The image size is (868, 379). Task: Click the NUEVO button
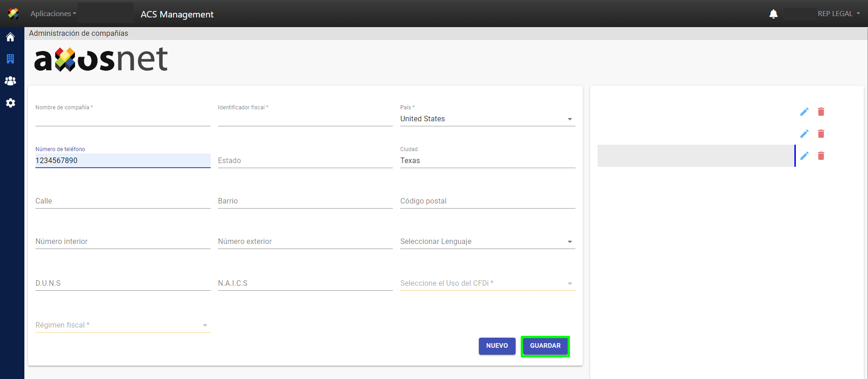pyautogui.click(x=497, y=346)
